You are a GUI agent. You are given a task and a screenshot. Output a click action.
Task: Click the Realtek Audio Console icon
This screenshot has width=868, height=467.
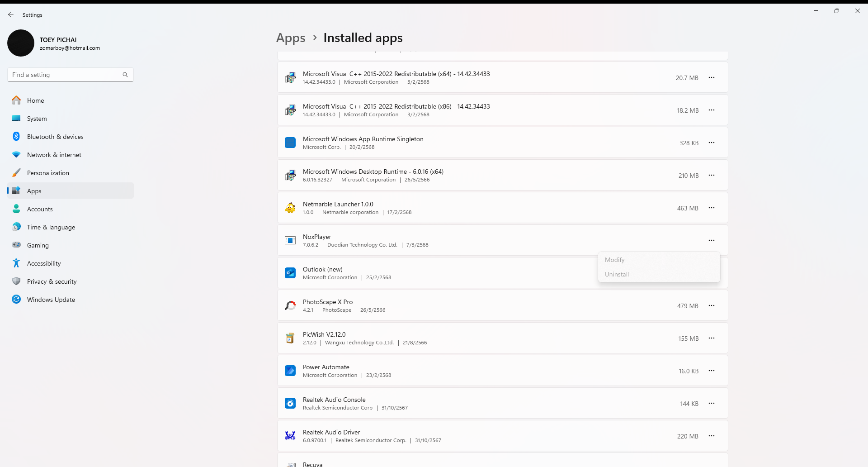(290, 403)
